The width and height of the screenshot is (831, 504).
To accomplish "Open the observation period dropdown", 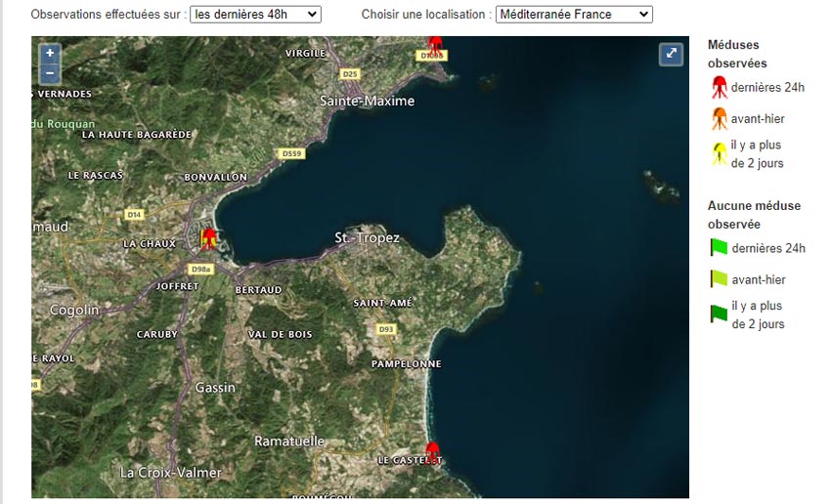I will click(x=255, y=15).
